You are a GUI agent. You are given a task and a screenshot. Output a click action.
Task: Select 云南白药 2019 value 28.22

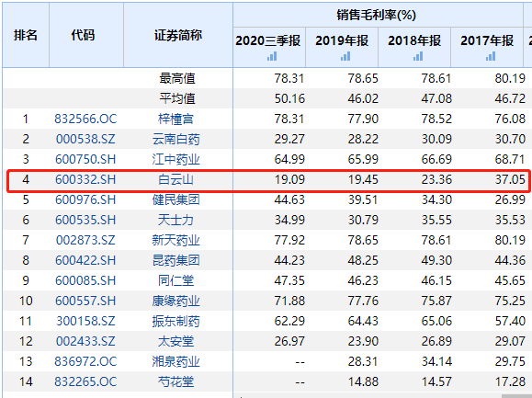[x=363, y=139]
